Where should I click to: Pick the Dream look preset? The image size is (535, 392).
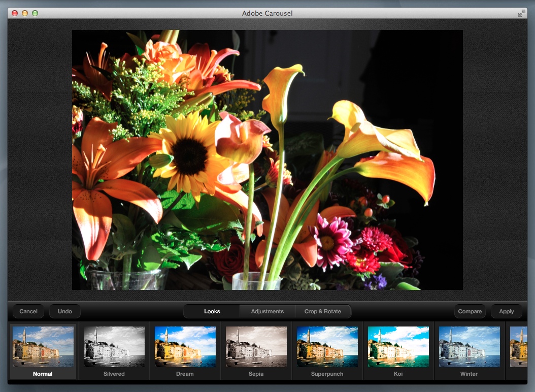click(x=185, y=347)
